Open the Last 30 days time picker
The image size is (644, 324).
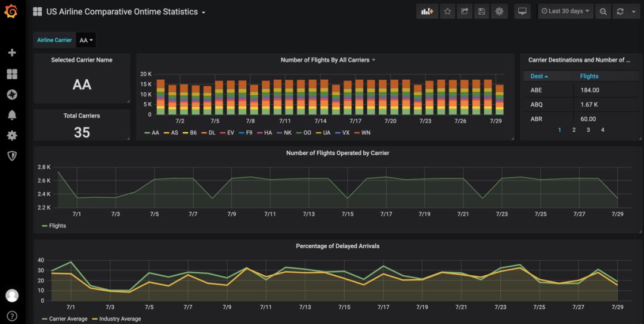[566, 11]
